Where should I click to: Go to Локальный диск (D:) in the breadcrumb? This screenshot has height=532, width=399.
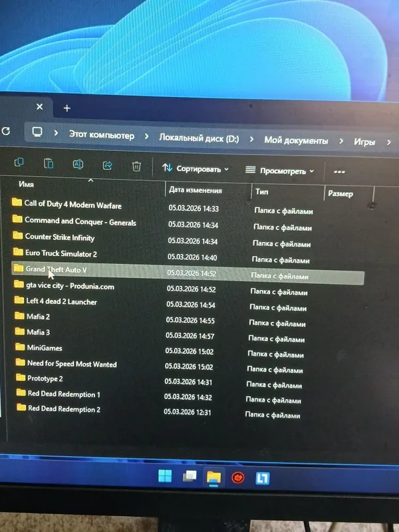coord(199,138)
